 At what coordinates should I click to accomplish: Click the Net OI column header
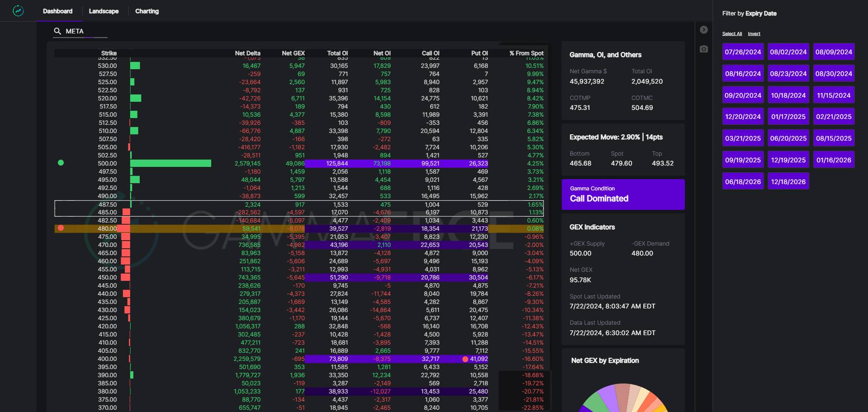(x=382, y=53)
